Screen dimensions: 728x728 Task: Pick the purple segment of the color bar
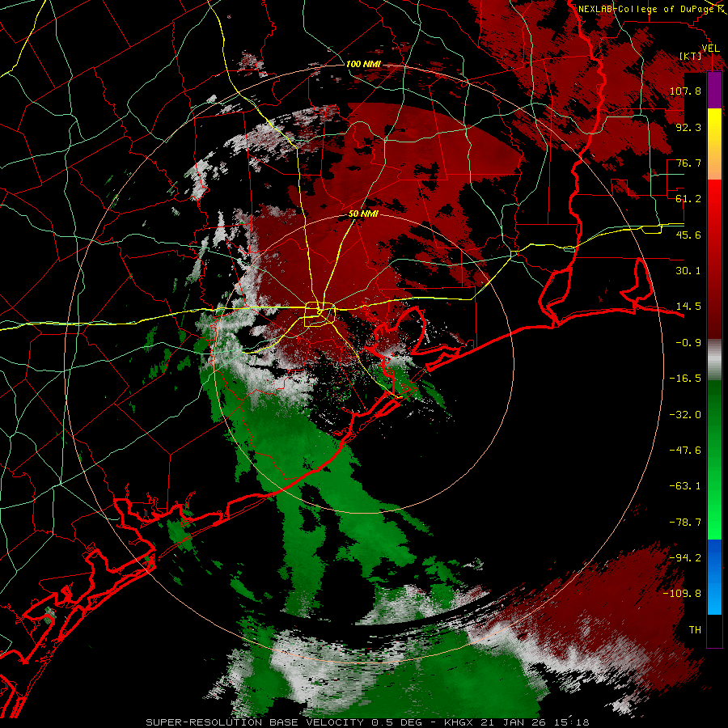click(x=714, y=90)
